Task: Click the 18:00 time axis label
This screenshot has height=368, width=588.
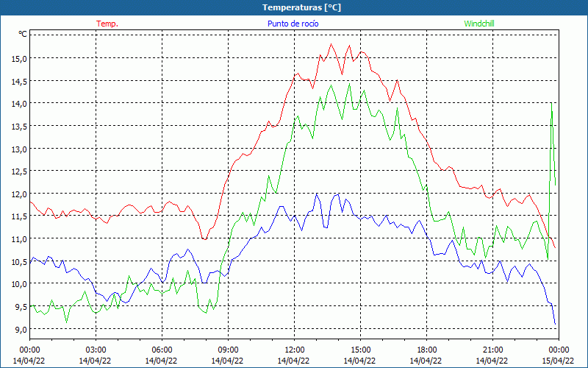Action: point(427,350)
